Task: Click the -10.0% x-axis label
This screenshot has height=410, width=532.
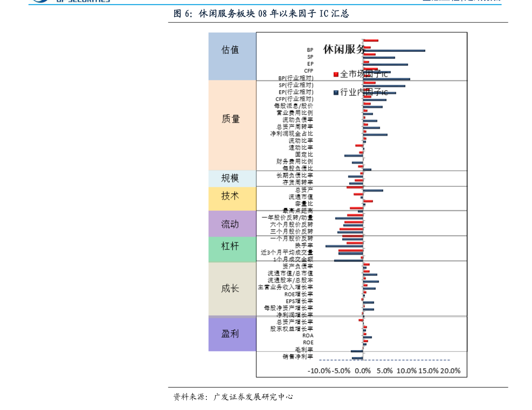Action: point(319,371)
